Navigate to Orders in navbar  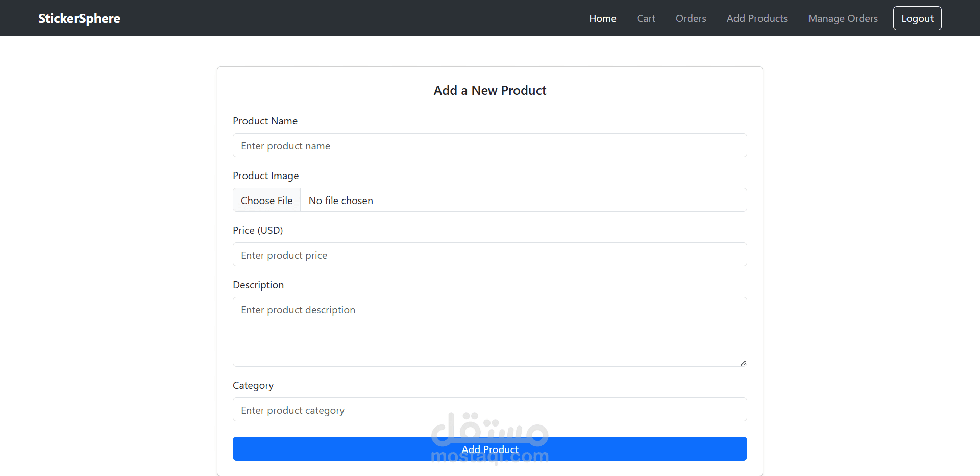point(691,18)
